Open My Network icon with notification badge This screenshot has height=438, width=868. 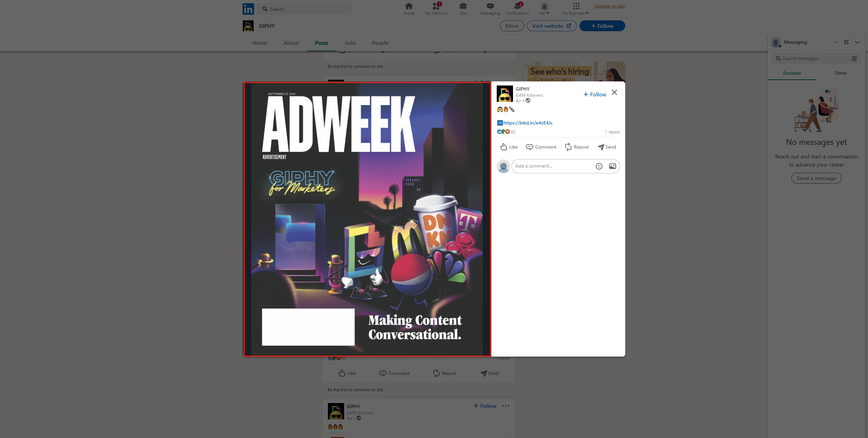436,9
